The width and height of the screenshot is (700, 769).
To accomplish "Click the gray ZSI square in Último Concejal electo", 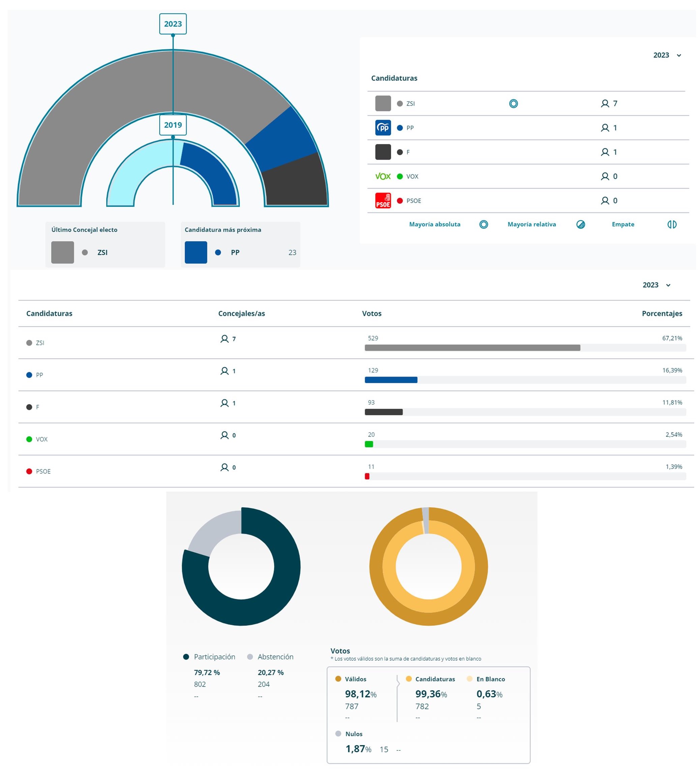I will point(63,252).
